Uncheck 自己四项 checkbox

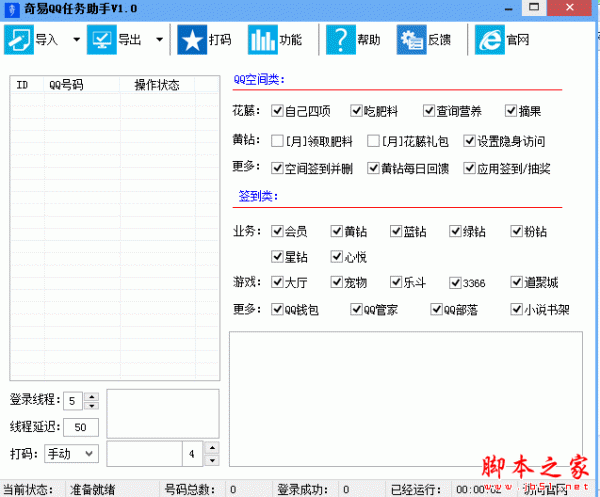point(277,111)
